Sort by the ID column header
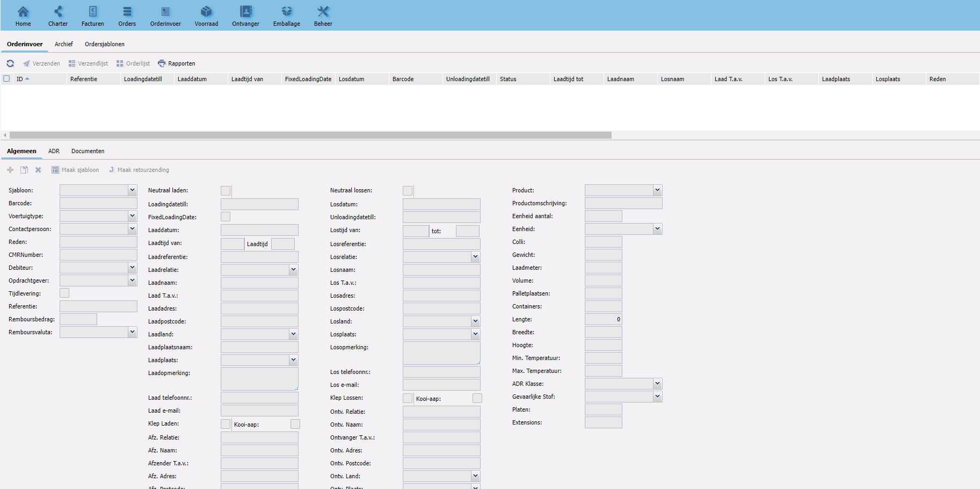Viewport: 980px width, 489px height. pos(40,79)
